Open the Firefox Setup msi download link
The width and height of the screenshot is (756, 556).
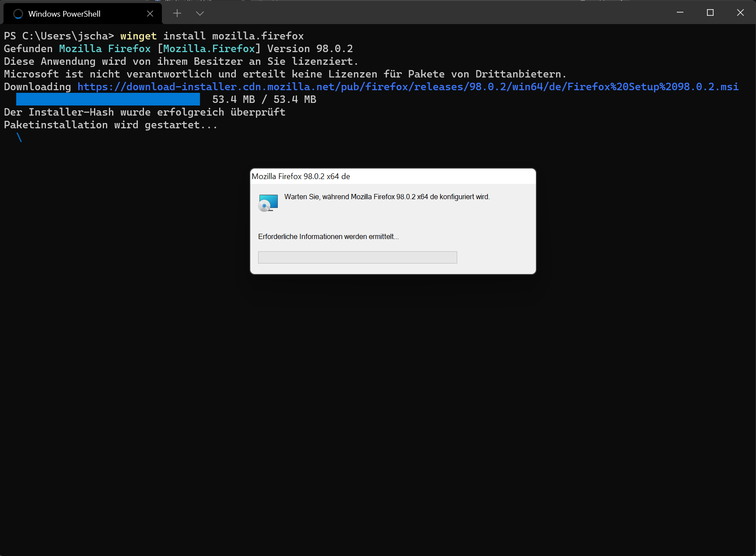coord(408,87)
